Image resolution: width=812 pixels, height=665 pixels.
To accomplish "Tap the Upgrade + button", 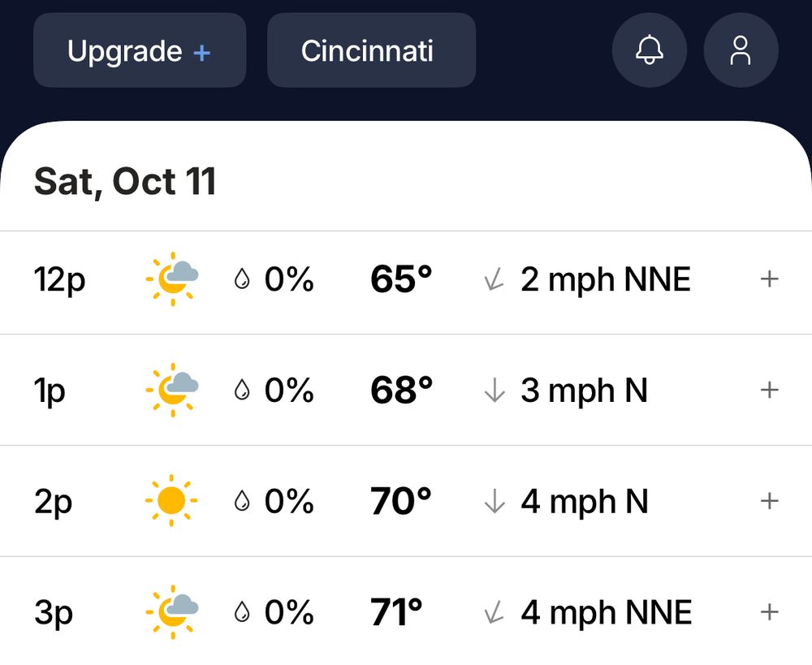I will 139,50.
